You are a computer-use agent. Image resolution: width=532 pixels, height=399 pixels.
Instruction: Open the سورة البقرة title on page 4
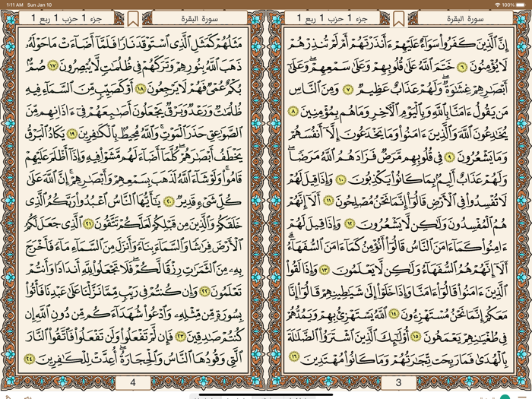(x=199, y=18)
